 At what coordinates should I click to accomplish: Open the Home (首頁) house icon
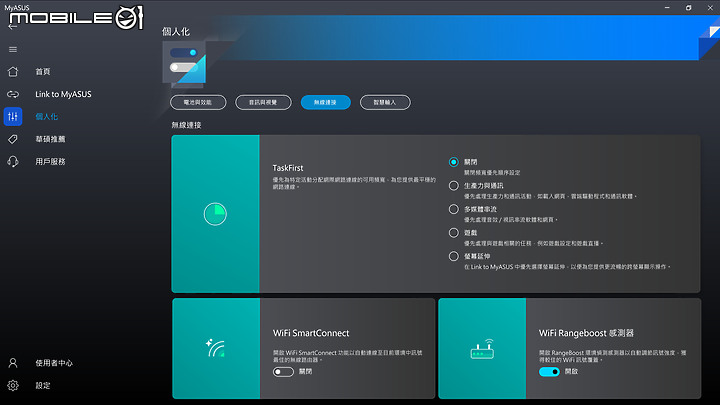13,72
